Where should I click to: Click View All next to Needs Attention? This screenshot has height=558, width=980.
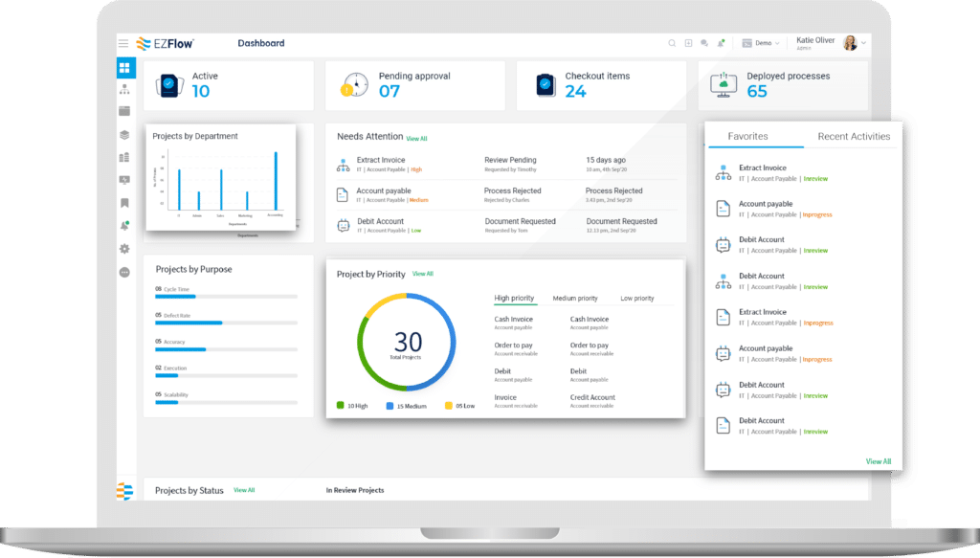417,139
